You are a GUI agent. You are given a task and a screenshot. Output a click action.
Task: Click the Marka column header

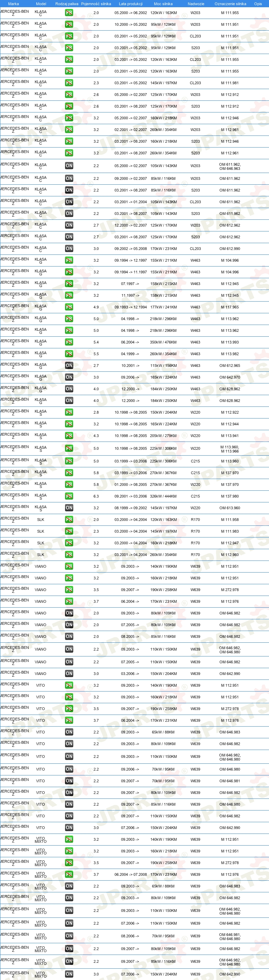(x=13, y=4)
